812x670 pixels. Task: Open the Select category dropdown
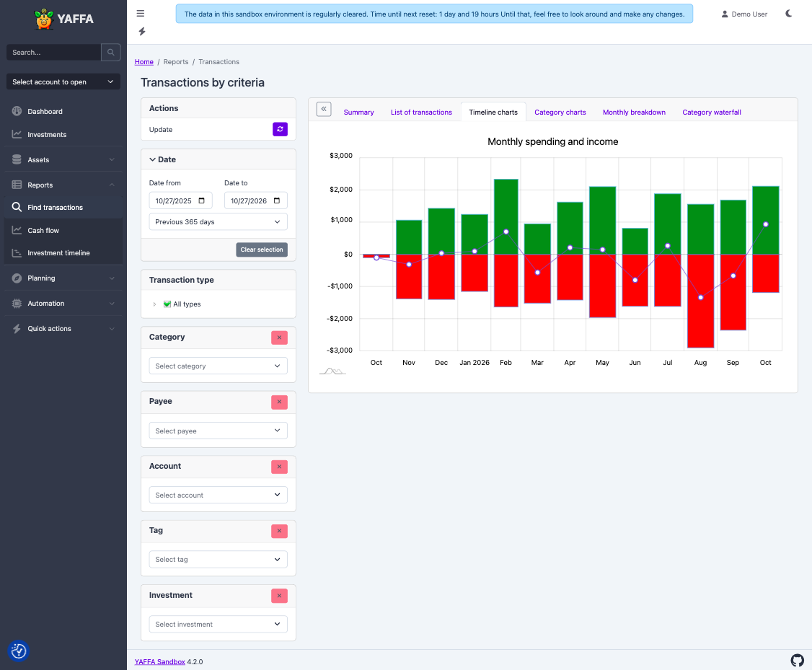pos(218,366)
